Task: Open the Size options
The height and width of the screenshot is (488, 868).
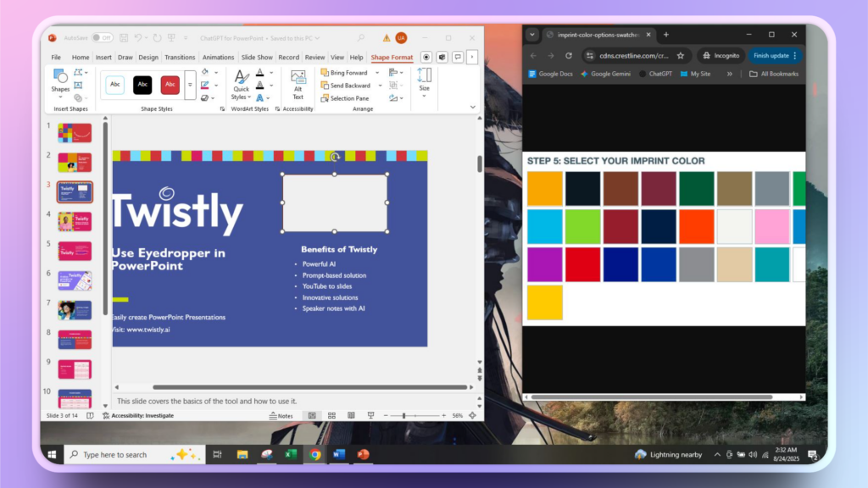Action: 424,83
